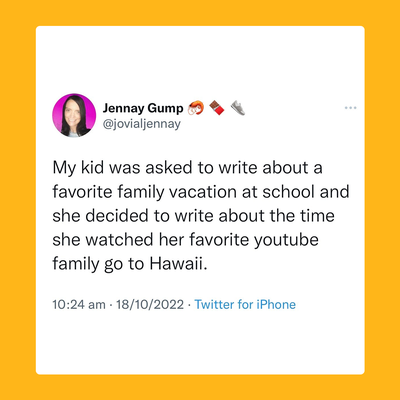Click the profile picture avatar
The width and height of the screenshot is (400, 400).
(x=74, y=115)
